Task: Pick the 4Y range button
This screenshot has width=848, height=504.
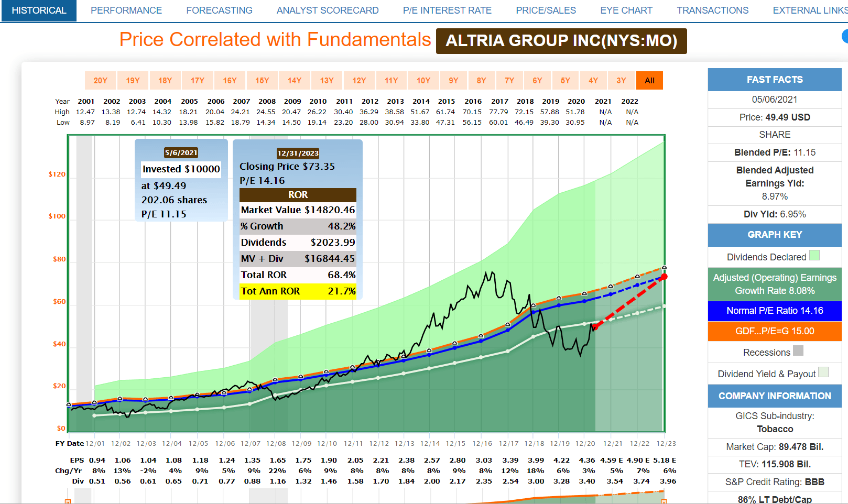Action: pos(593,81)
